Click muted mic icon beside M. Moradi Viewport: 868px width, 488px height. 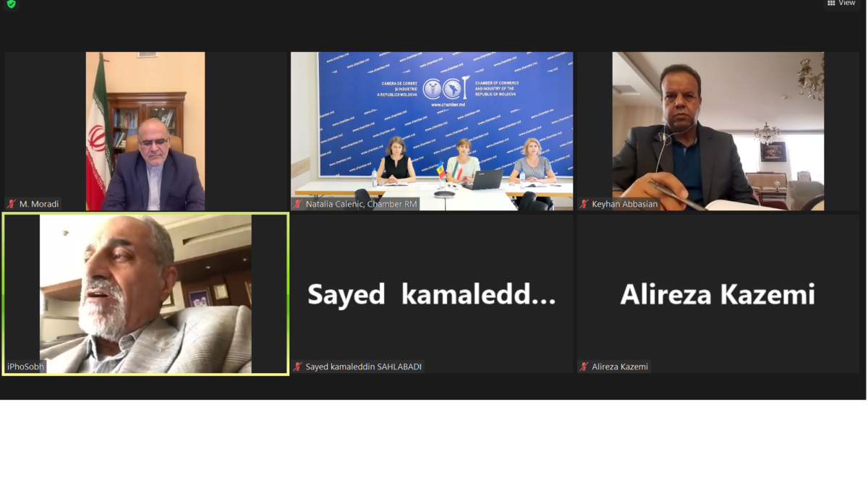click(12, 204)
